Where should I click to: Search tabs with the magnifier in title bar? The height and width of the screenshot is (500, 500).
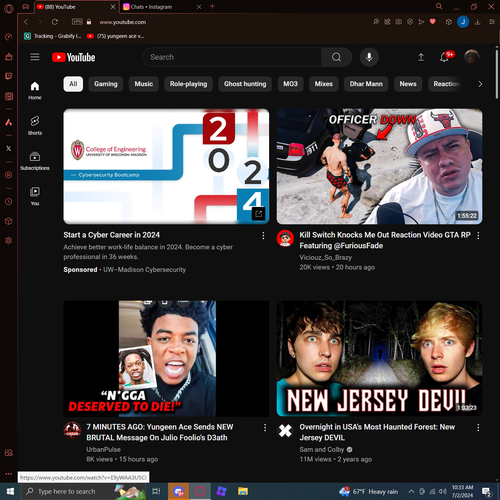[439, 6]
